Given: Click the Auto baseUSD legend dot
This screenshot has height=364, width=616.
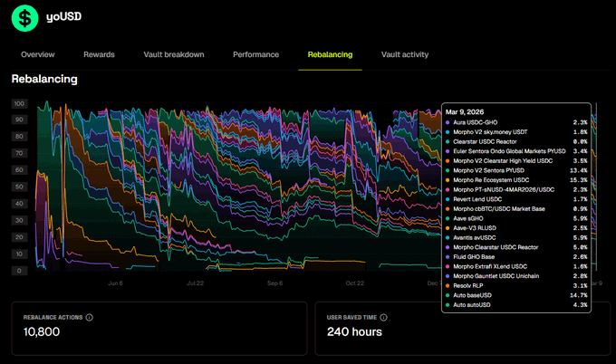Looking at the screenshot, I should pyautogui.click(x=448, y=295).
